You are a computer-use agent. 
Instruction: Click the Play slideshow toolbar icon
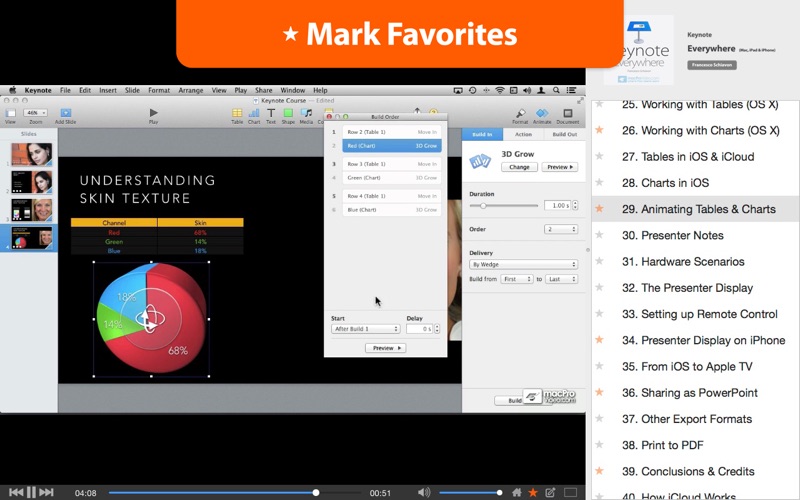154,113
